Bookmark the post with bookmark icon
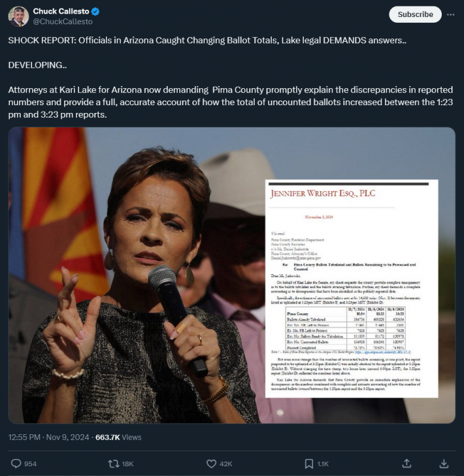The width and height of the screenshot is (464, 476). tap(309, 464)
